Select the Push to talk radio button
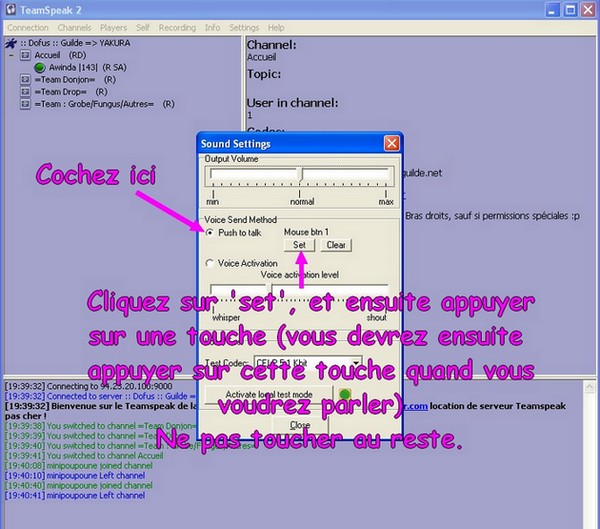 (209, 232)
